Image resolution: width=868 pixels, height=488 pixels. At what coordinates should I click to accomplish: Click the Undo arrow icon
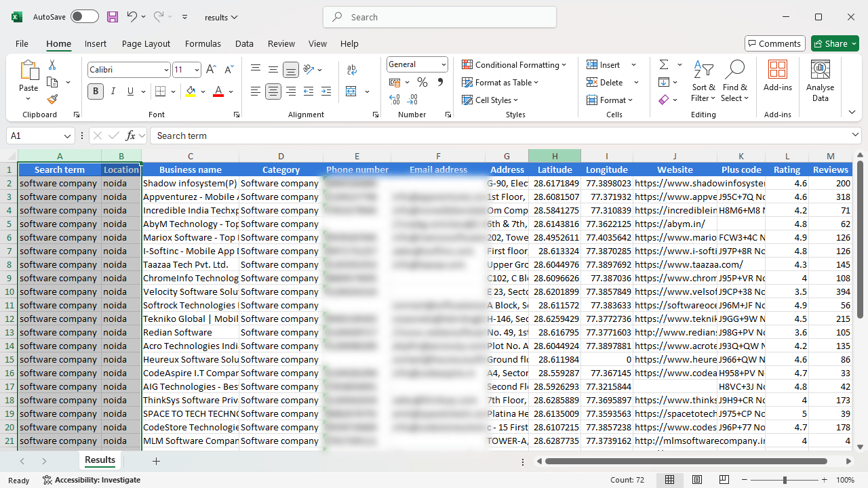(x=132, y=17)
